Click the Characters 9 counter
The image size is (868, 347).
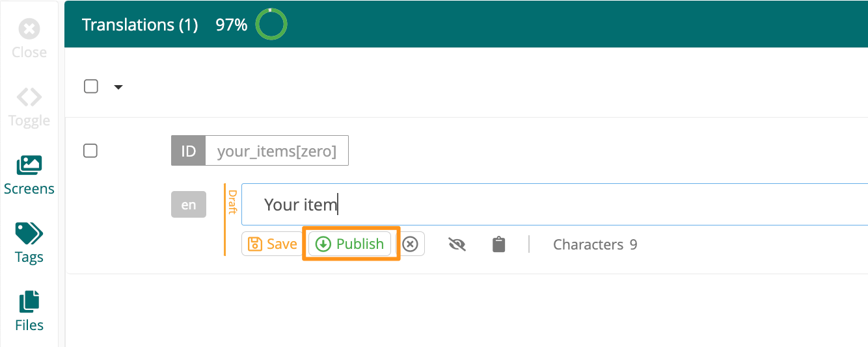[x=595, y=244]
